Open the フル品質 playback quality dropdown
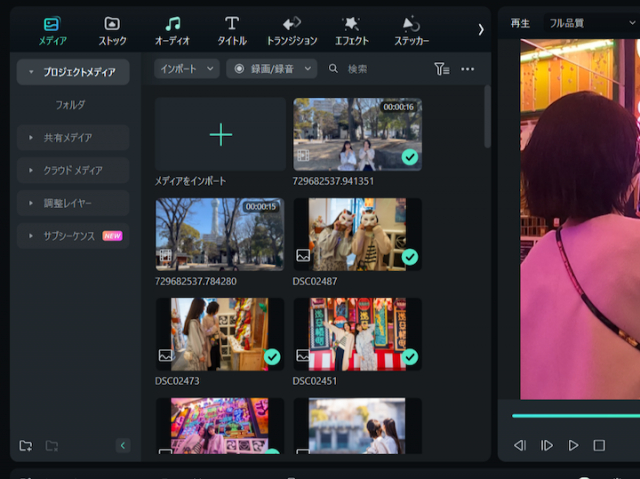Image resolution: width=640 pixels, height=479 pixels. (x=592, y=23)
